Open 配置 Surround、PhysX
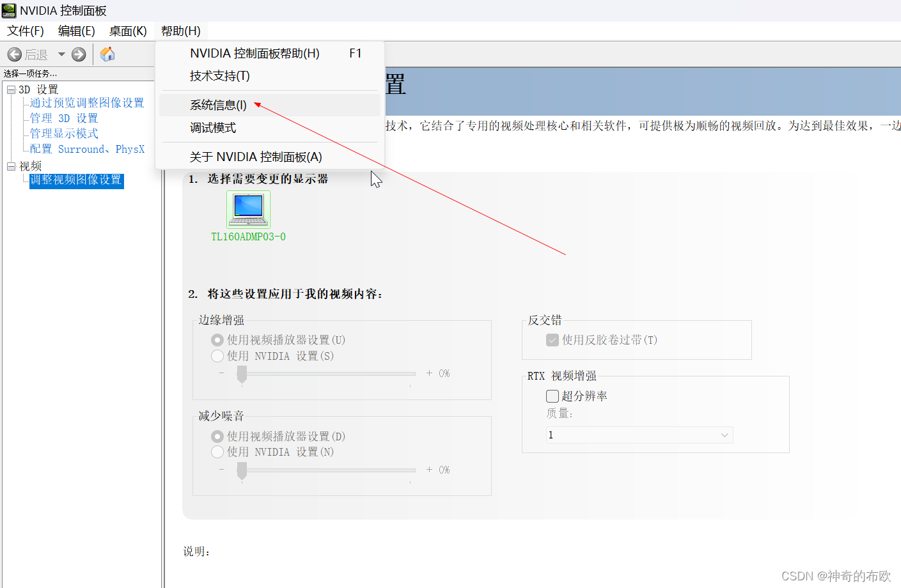The width and height of the screenshot is (901, 588). tap(87, 149)
